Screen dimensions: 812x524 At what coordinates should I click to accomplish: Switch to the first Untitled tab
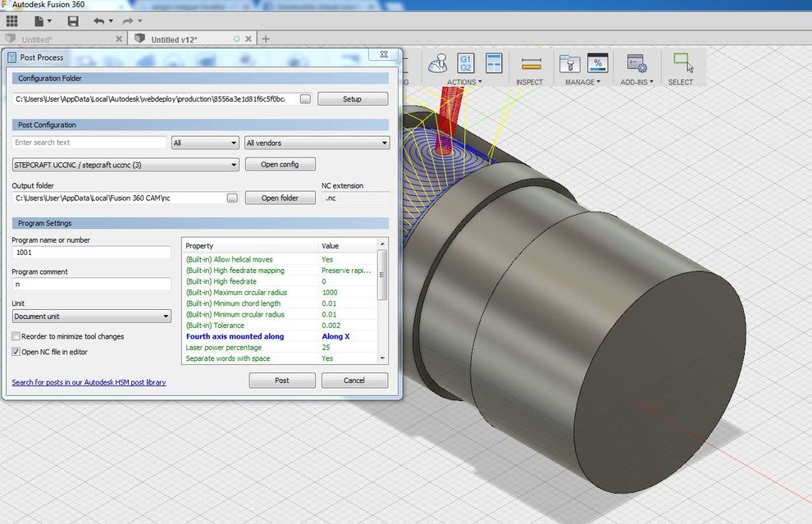pos(36,39)
